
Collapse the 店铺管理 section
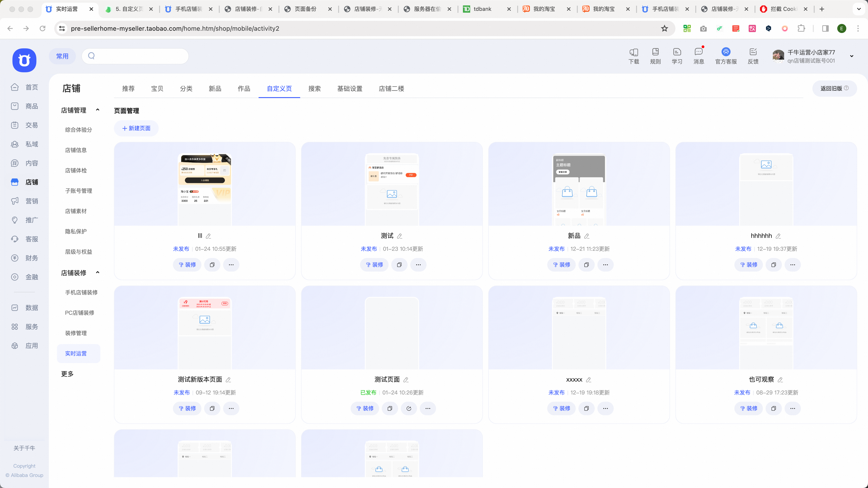[x=98, y=110]
